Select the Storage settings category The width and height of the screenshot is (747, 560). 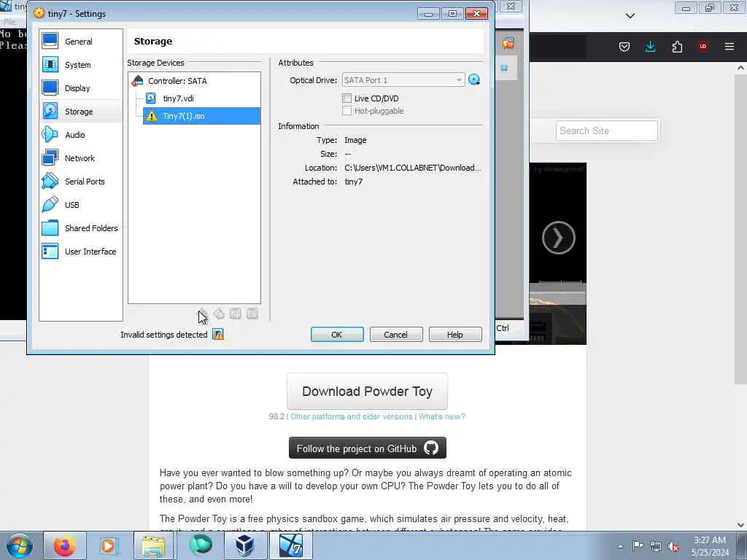[80, 112]
